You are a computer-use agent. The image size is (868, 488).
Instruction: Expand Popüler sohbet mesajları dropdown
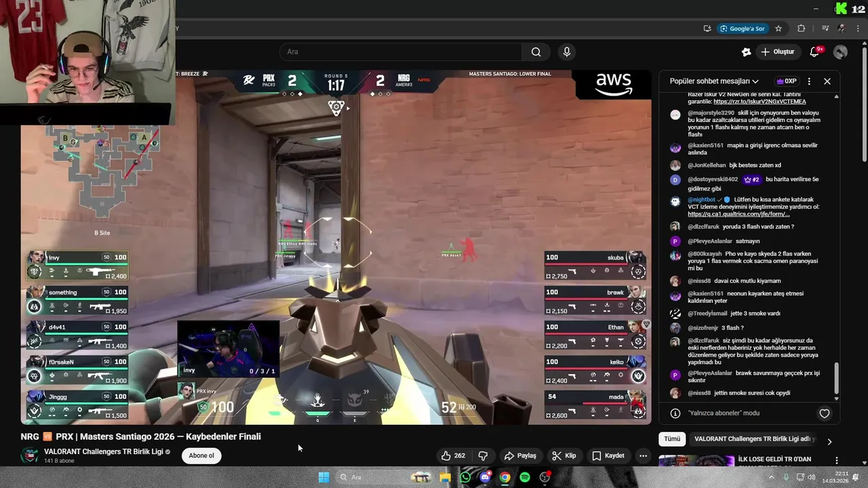click(x=714, y=81)
